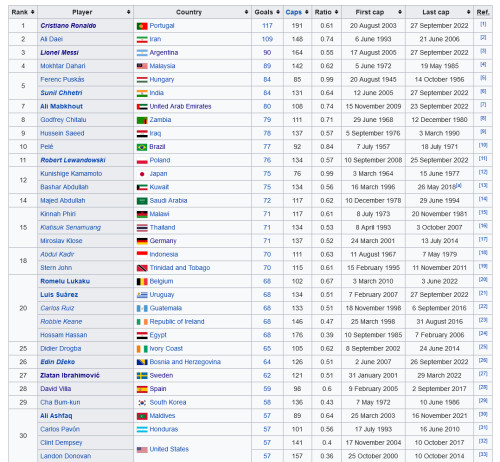Open Robert Lewandowski player link
This screenshot has height=462, width=500.
73,160
